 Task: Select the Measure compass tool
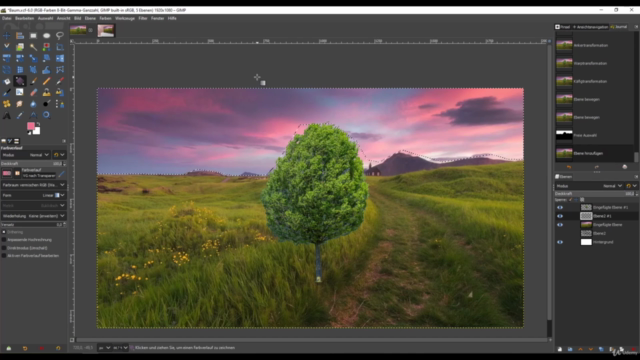coord(33,116)
